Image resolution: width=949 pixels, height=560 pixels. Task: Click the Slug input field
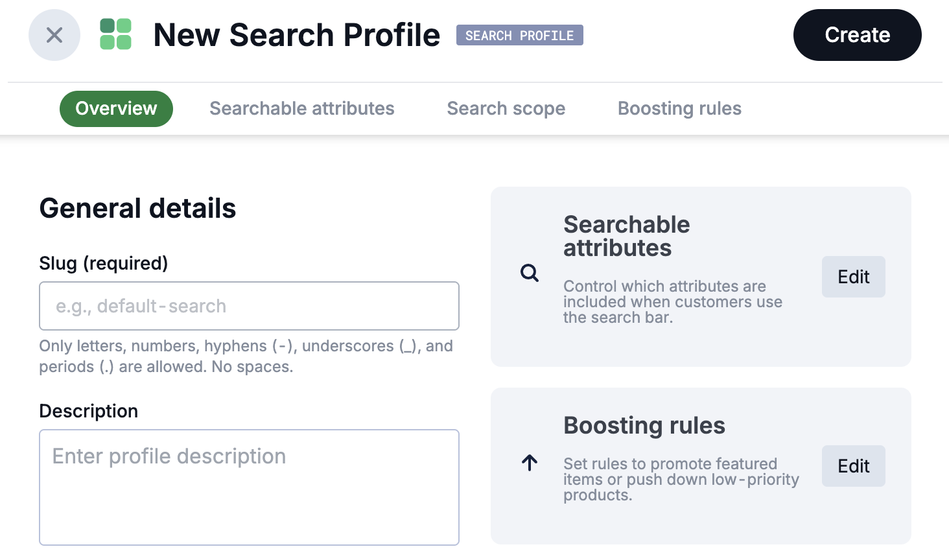point(249,306)
